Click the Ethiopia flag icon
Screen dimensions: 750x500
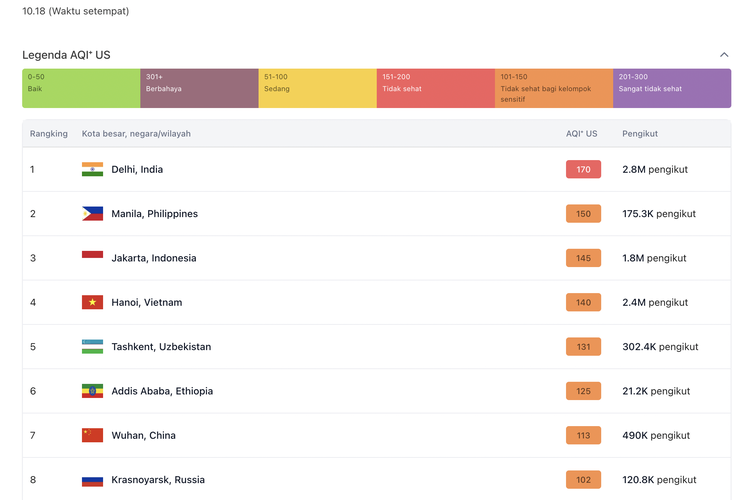point(92,391)
